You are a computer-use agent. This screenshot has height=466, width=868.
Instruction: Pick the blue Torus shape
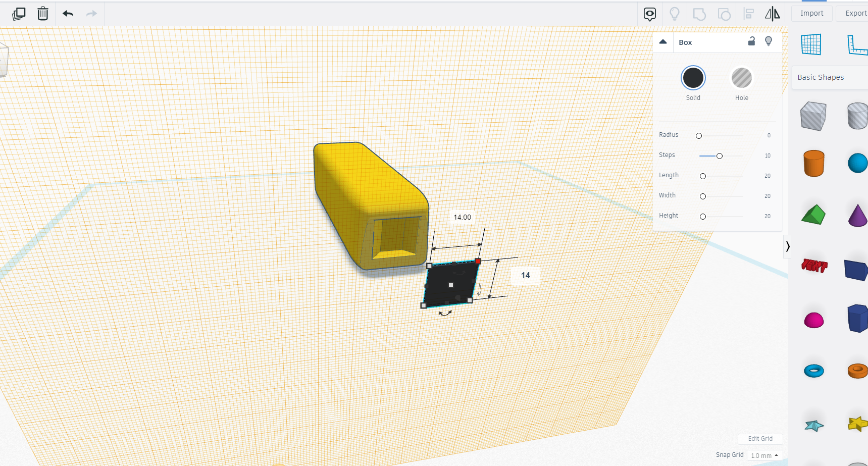tap(813, 371)
